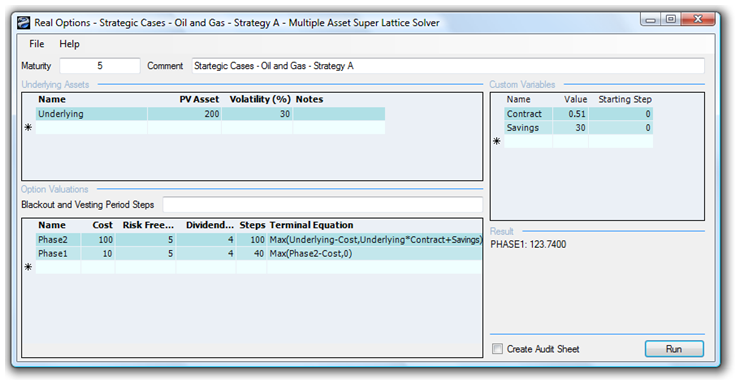Click the Phase2 terminal equation cell

(375, 240)
